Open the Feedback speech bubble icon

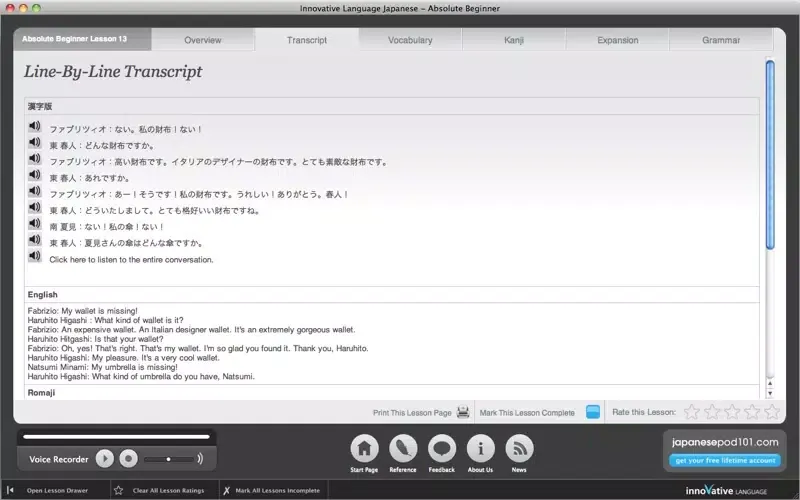coord(442,448)
